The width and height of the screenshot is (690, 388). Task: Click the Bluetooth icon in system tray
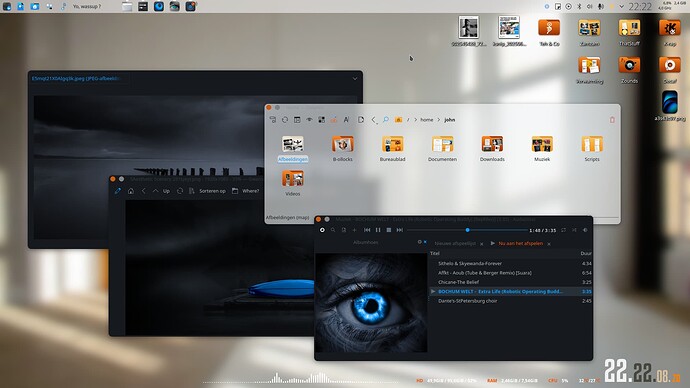(x=579, y=7)
